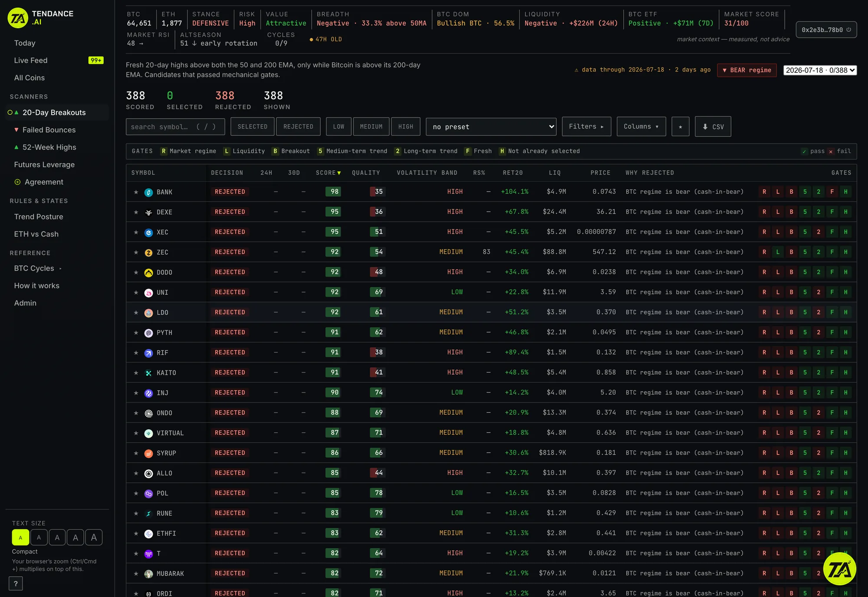Open the wallet 0x2e3b…78b0 button

point(826,30)
